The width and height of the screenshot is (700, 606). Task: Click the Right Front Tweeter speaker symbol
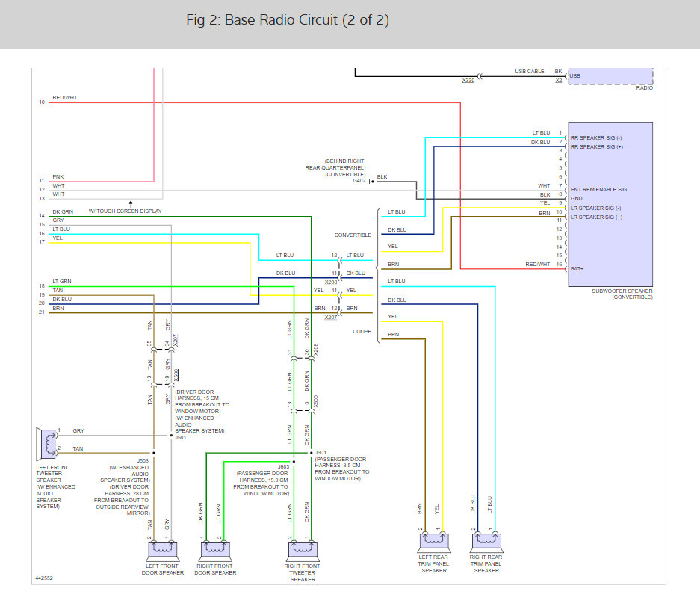click(x=303, y=551)
